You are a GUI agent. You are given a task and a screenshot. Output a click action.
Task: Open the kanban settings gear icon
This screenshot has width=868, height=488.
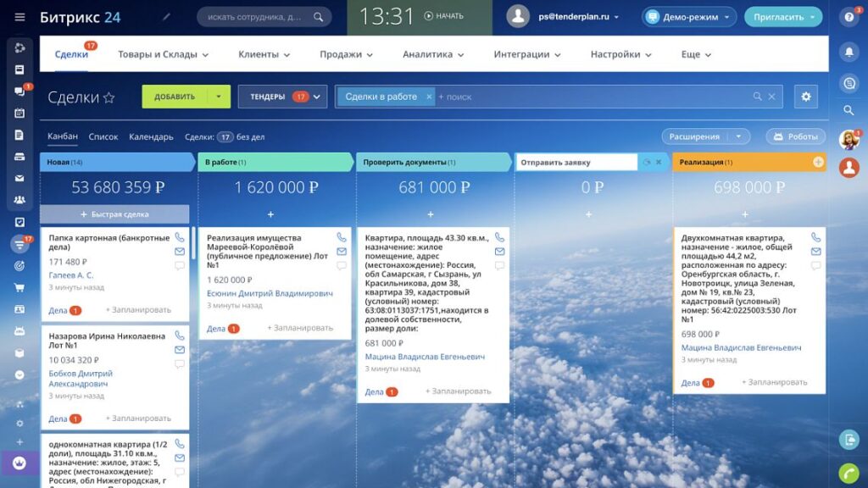(x=805, y=97)
